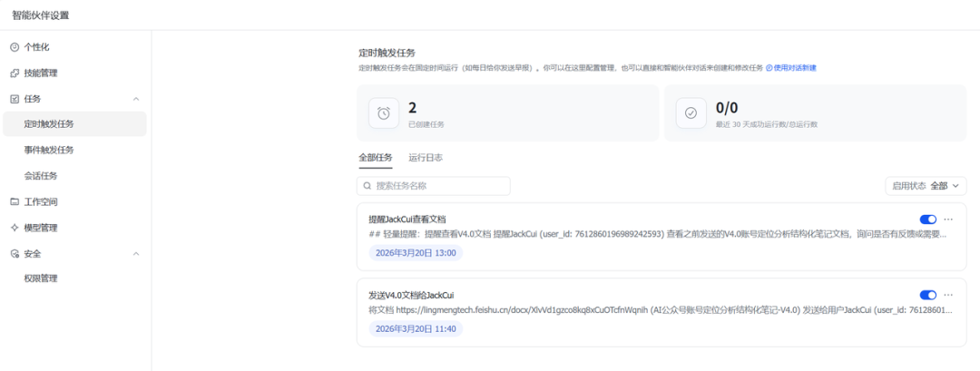Click the 智能伙伴设置 page title
This screenshot has height=371, width=980.
click(41, 15)
